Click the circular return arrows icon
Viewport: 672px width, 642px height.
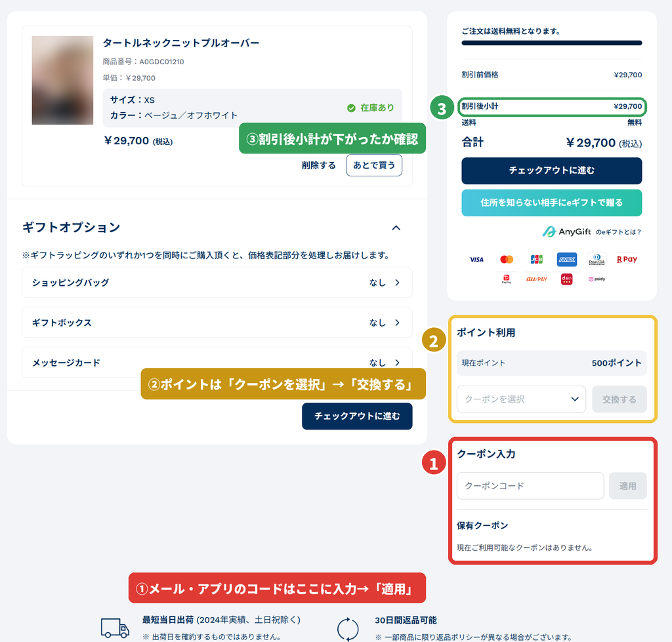(348, 629)
